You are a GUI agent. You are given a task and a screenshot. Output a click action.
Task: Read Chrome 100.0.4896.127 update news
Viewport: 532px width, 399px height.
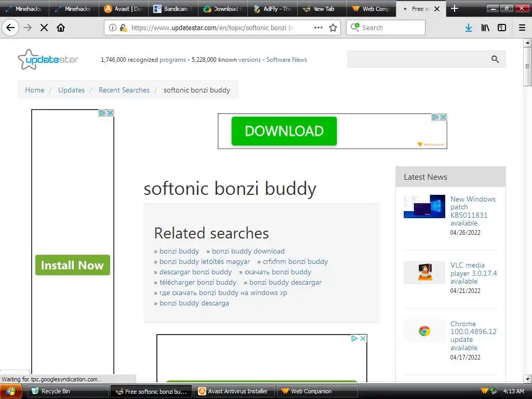coord(474,336)
